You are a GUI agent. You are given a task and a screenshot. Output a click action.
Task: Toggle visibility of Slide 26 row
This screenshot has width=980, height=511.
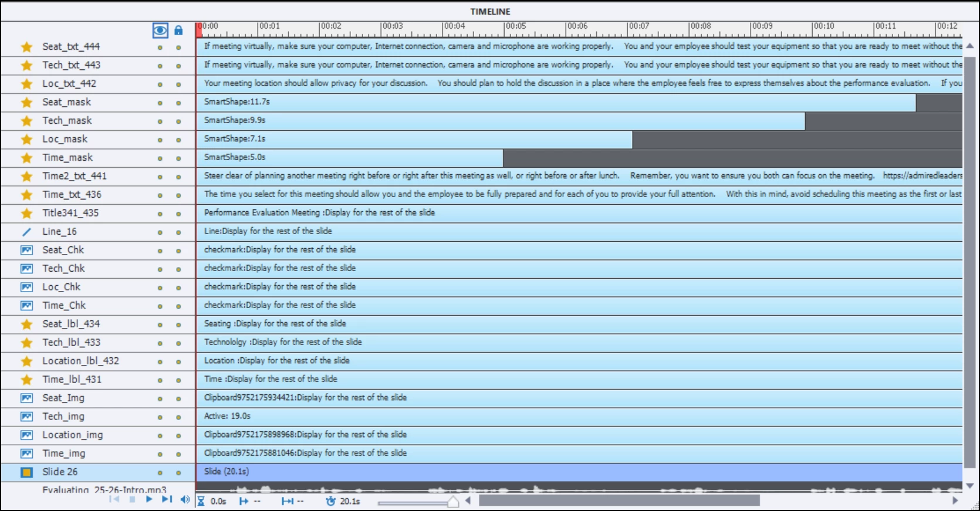(160, 473)
